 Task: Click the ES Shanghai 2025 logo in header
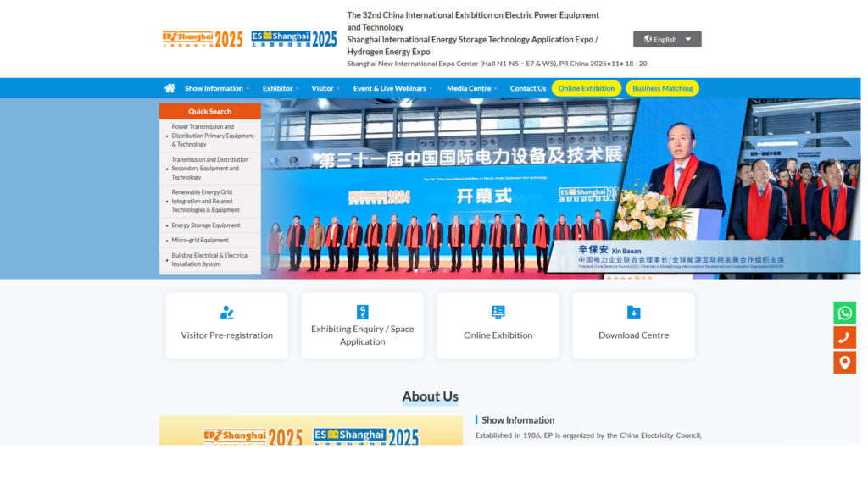point(293,39)
